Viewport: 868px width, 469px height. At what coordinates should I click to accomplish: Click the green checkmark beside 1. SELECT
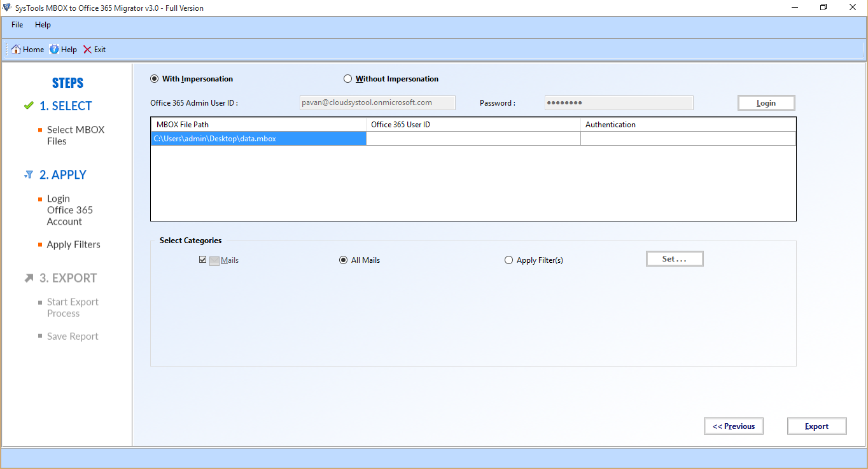(x=29, y=106)
